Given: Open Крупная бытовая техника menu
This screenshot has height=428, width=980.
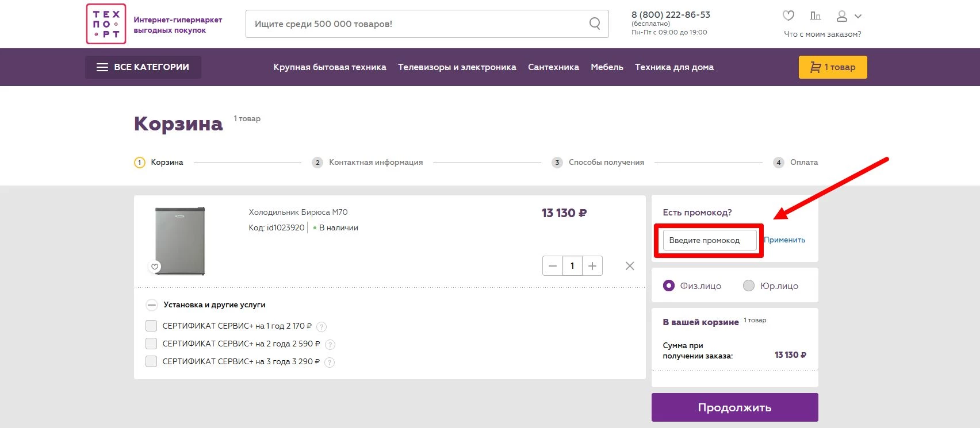Looking at the screenshot, I should pos(330,67).
